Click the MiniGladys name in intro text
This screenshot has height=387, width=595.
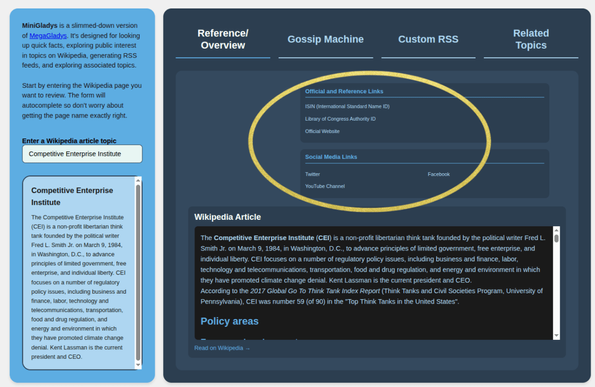(x=39, y=25)
